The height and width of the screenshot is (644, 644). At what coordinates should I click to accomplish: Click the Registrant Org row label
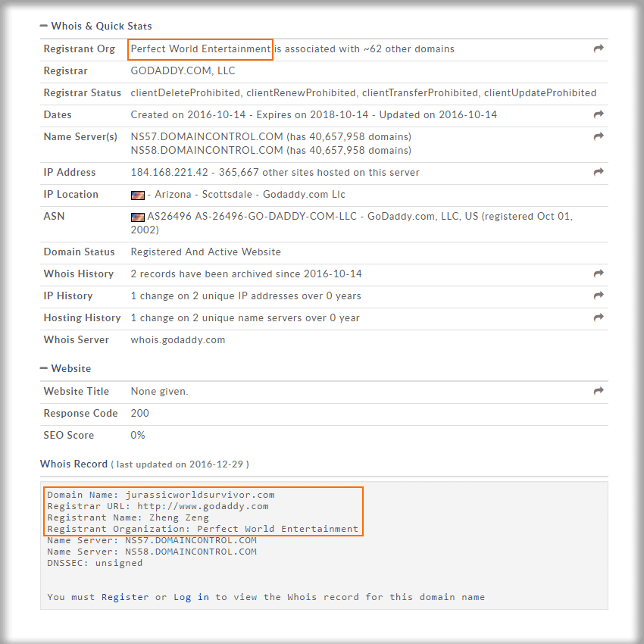point(80,49)
